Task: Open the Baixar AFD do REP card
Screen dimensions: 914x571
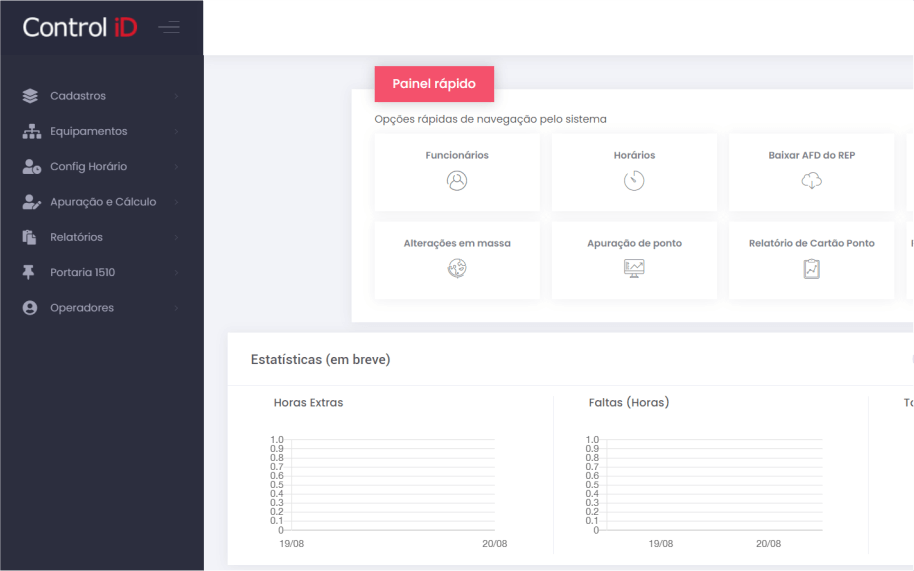Action: point(811,172)
